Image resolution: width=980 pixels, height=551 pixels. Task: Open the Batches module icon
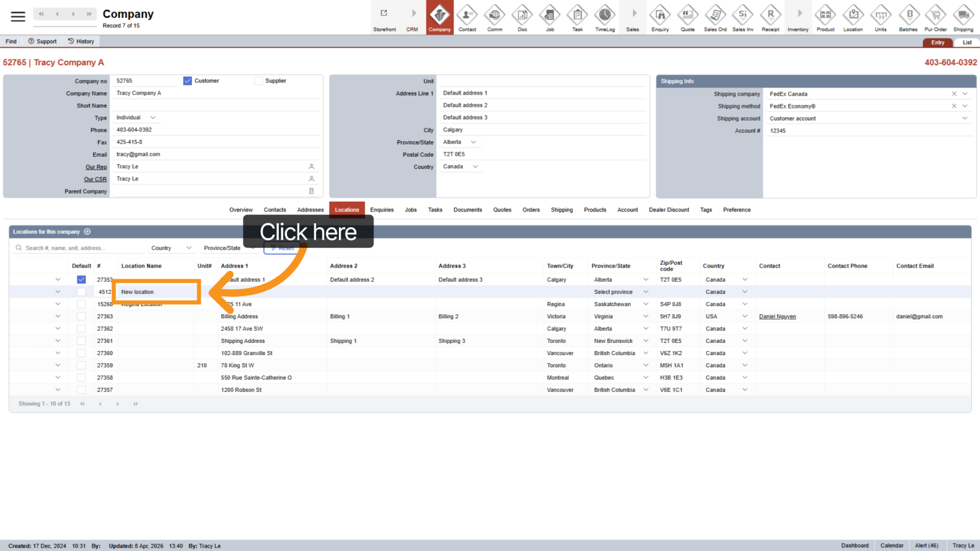[908, 17]
